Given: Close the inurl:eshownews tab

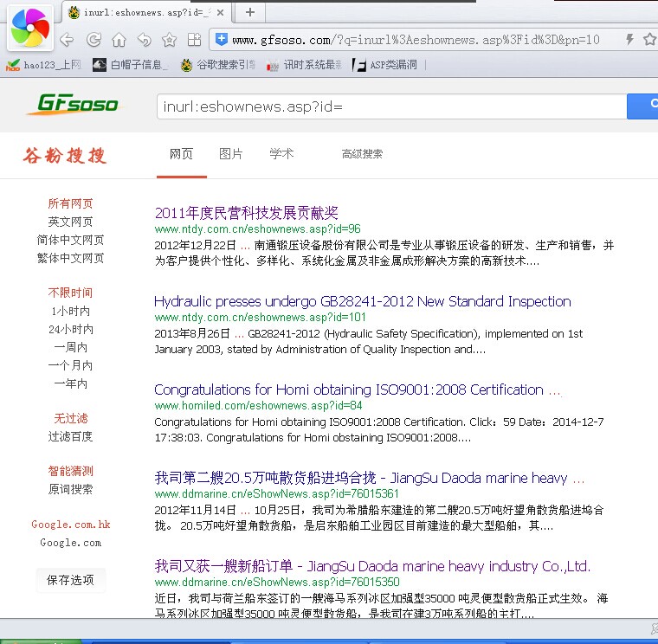Looking at the screenshot, I should point(220,13).
